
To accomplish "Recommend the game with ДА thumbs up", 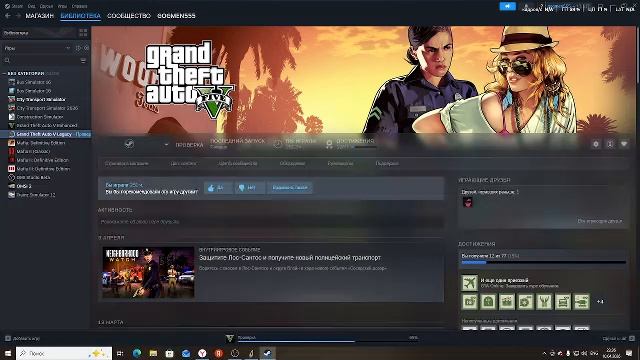I will (x=218, y=188).
